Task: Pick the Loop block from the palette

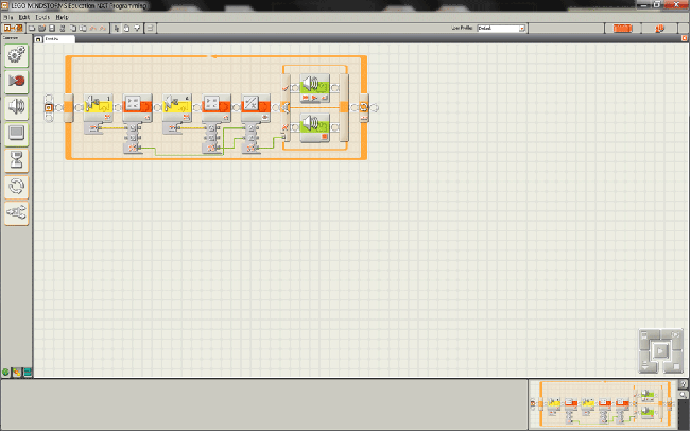Action: (x=17, y=185)
